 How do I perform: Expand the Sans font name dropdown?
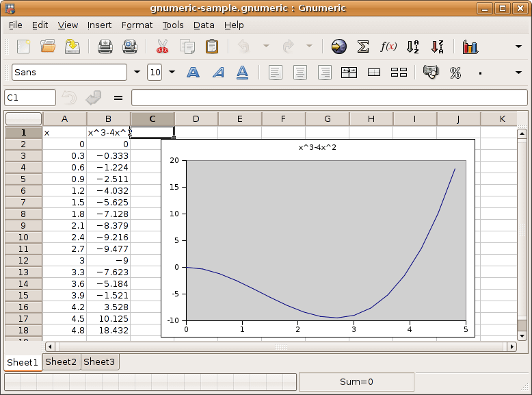(x=137, y=73)
